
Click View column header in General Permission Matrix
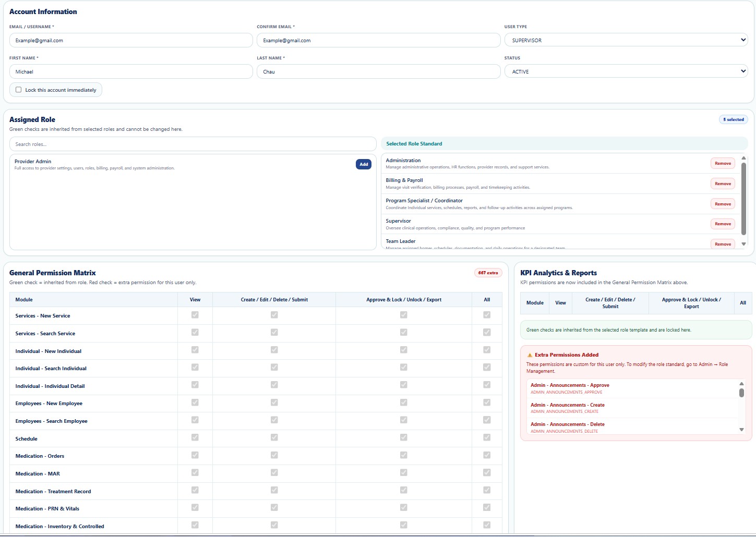pyautogui.click(x=195, y=300)
